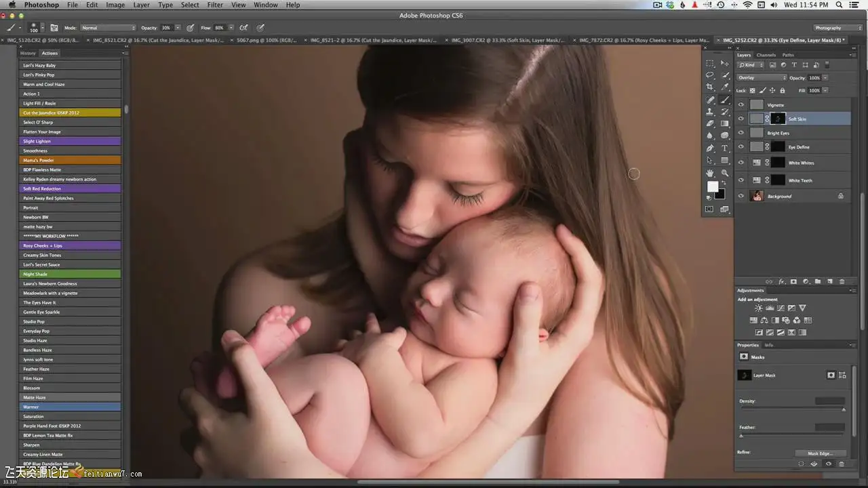Select the Type tool

pos(725,148)
